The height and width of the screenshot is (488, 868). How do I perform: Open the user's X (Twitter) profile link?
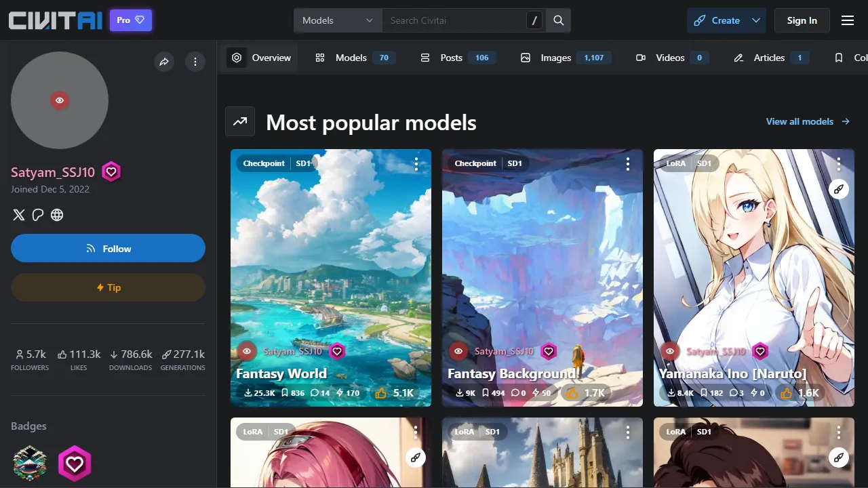coord(18,215)
